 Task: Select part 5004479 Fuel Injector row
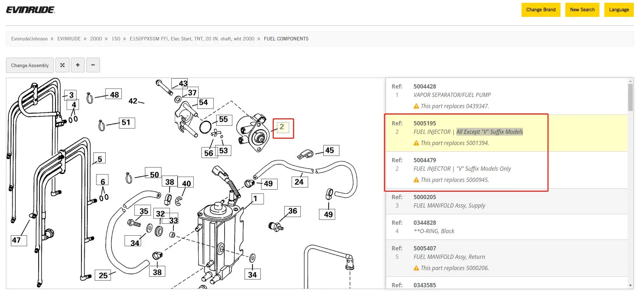point(507,170)
